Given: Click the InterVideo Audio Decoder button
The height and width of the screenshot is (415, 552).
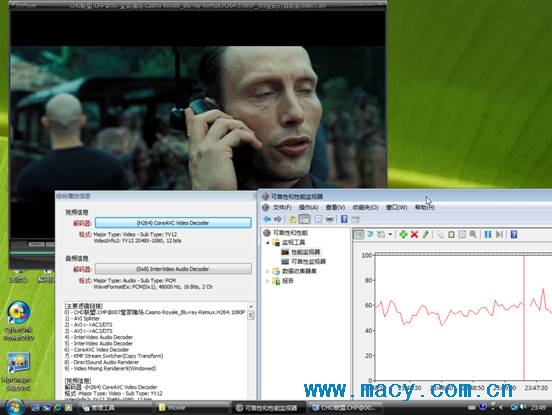Looking at the screenshot, I should tap(173, 269).
